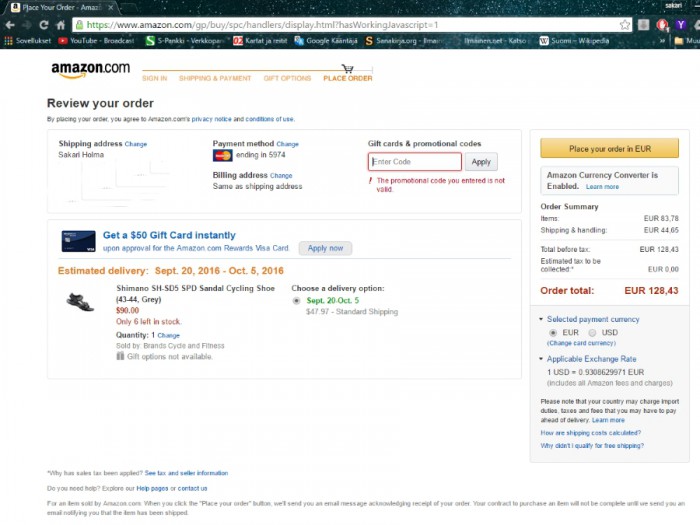Change the item quantity
Image resolution: width=700 pixels, height=525 pixels.
coord(168,335)
